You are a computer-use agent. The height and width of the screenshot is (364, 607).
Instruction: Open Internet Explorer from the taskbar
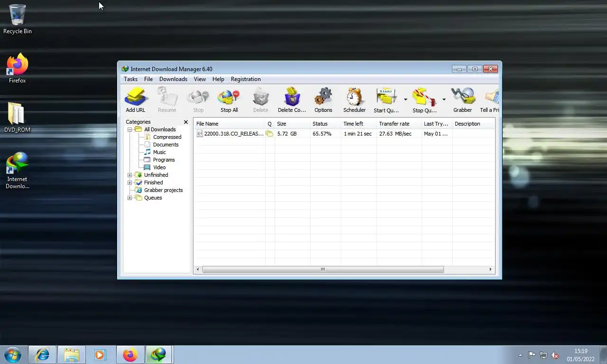[43, 355]
